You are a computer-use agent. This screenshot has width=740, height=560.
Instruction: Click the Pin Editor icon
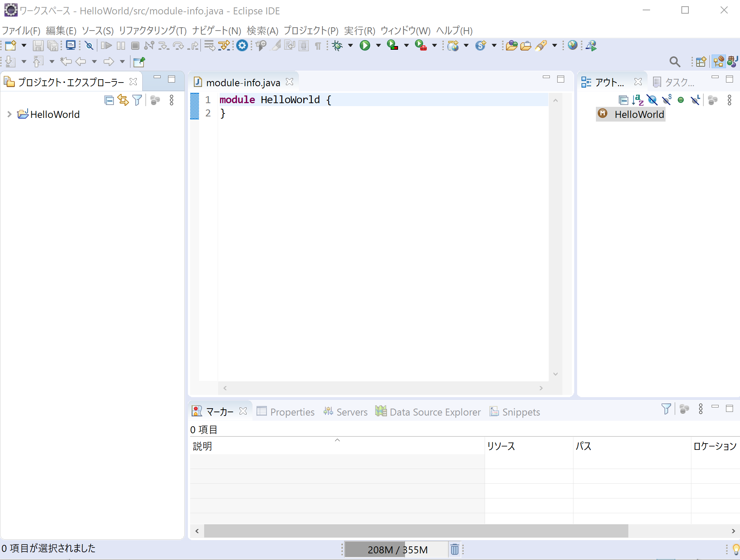[139, 62]
